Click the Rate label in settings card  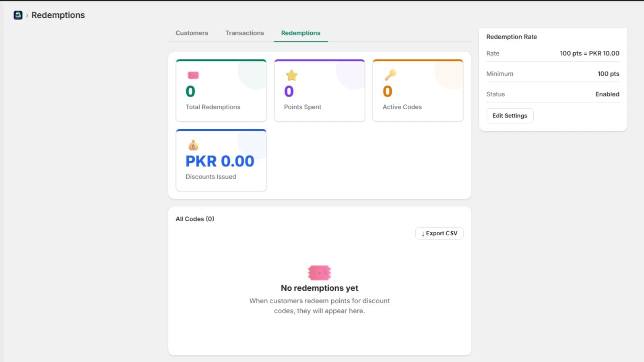coord(493,53)
